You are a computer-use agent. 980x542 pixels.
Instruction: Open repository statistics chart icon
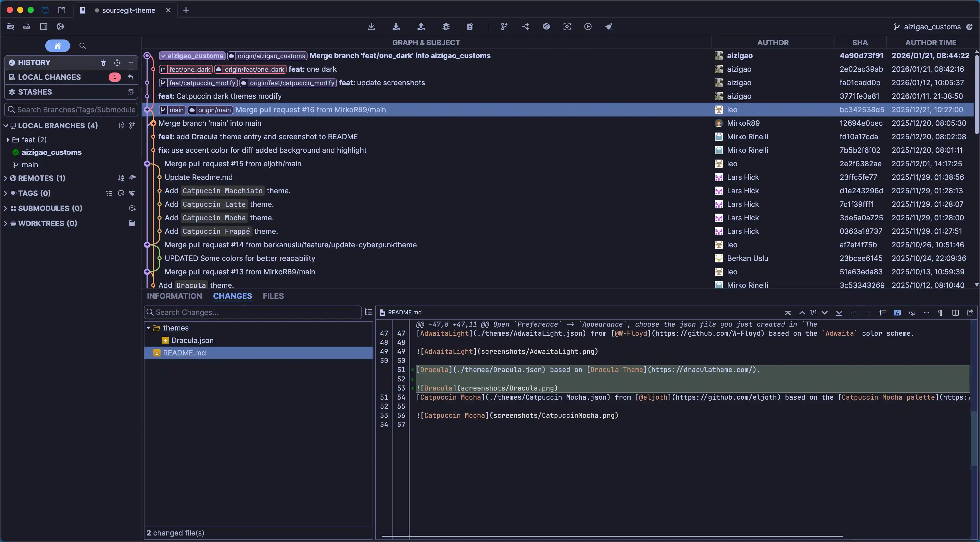(44, 27)
